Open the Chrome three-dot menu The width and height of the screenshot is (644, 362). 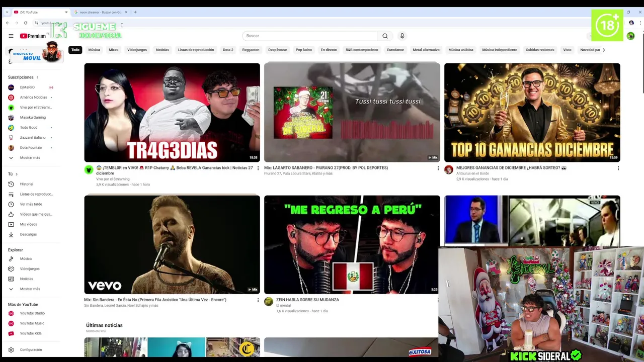(640, 23)
